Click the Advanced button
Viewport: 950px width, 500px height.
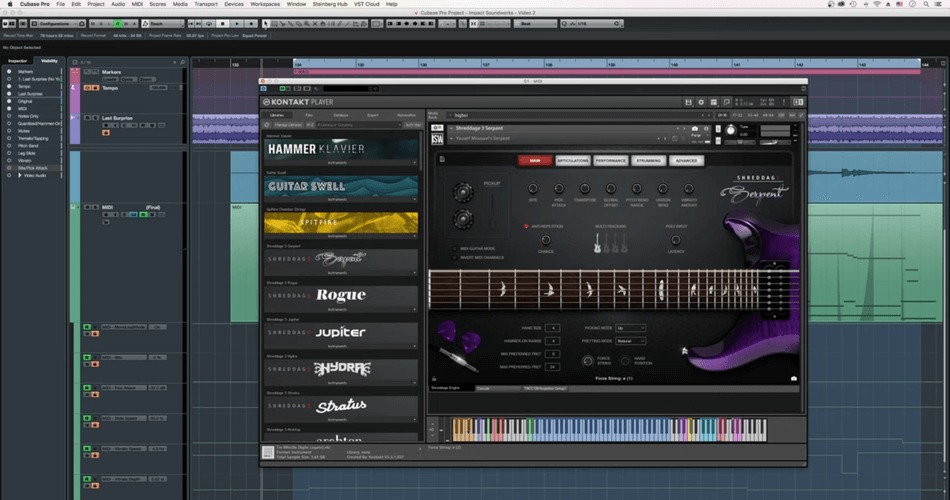tap(686, 160)
